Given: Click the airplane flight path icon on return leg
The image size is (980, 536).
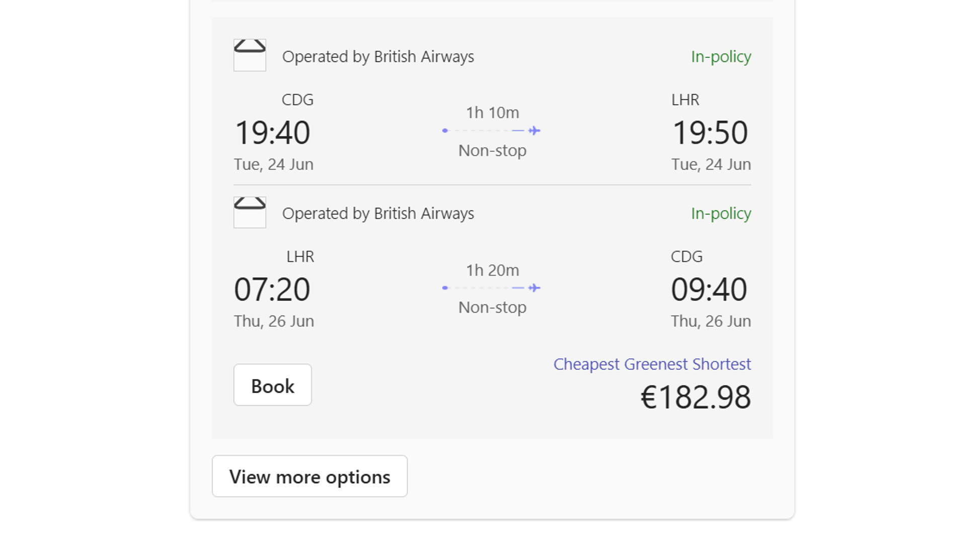Looking at the screenshot, I should tap(491, 288).
